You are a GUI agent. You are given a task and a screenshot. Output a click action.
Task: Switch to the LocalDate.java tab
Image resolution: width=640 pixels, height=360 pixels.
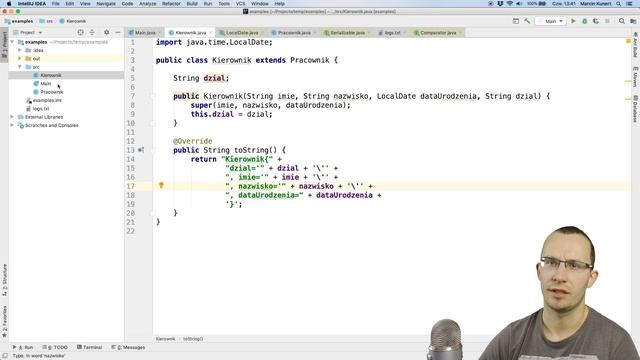point(242,33)
